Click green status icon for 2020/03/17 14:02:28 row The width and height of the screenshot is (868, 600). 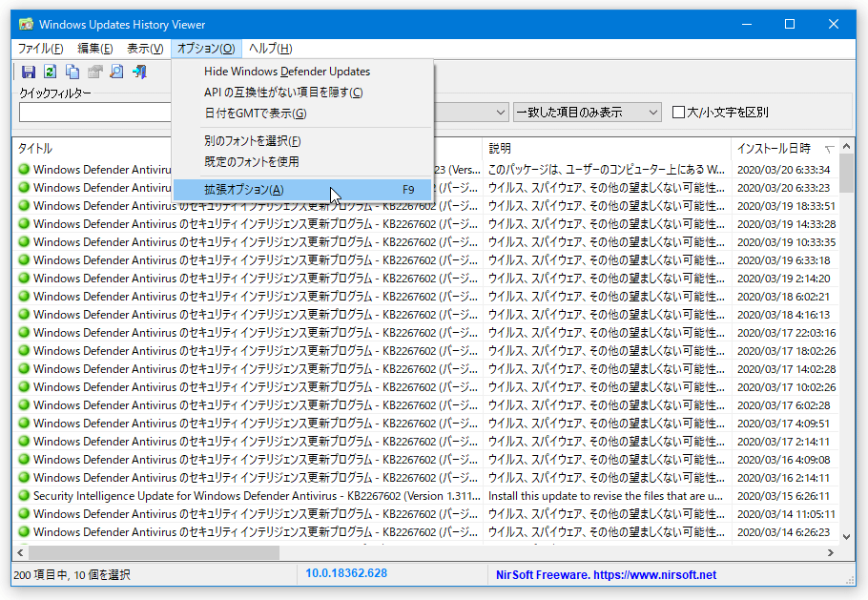click(24, 368)
